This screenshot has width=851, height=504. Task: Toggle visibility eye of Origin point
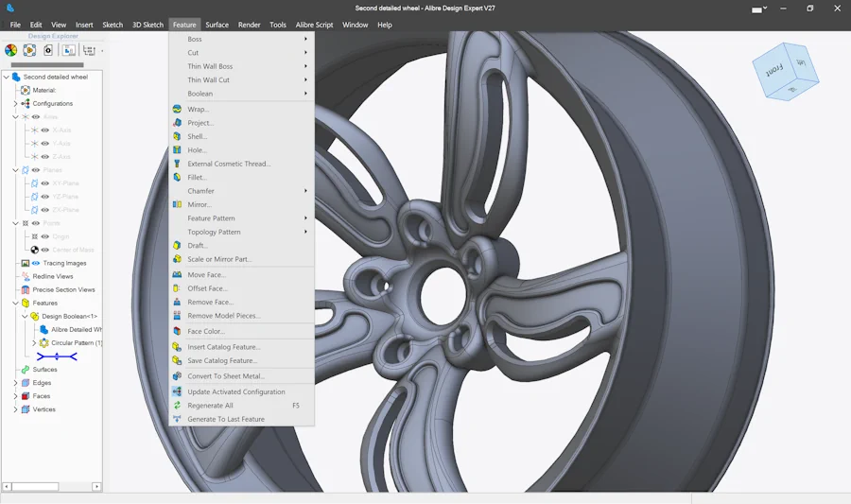pos(45,236)
